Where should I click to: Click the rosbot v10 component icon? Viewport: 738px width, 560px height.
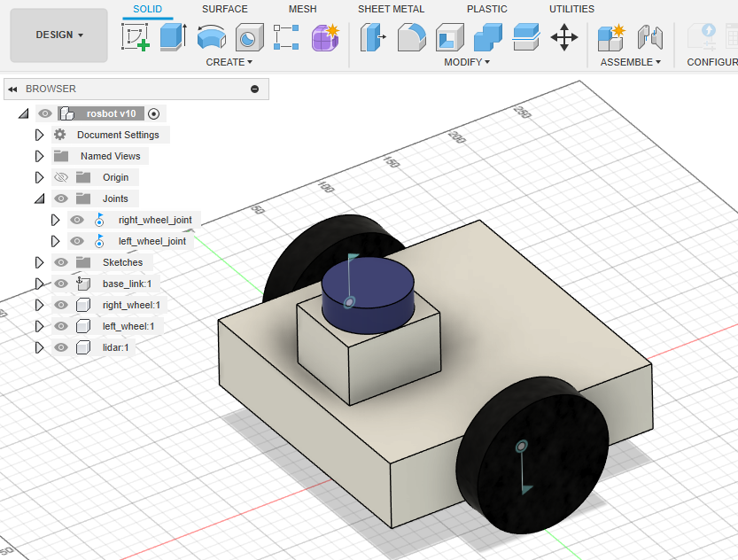coord(67,113)
